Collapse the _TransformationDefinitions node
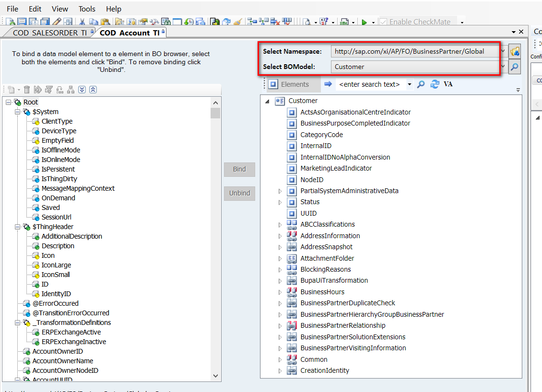 click(17, 323)
